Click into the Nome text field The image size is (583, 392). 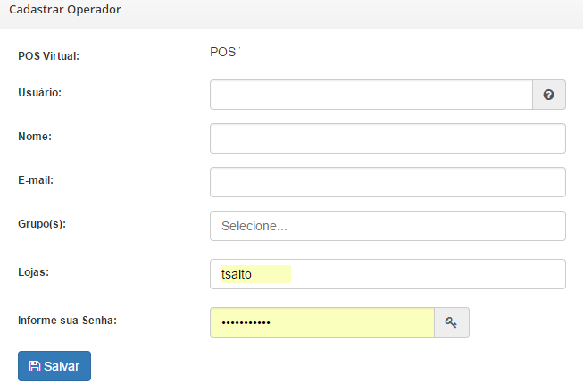pos(387,138)
